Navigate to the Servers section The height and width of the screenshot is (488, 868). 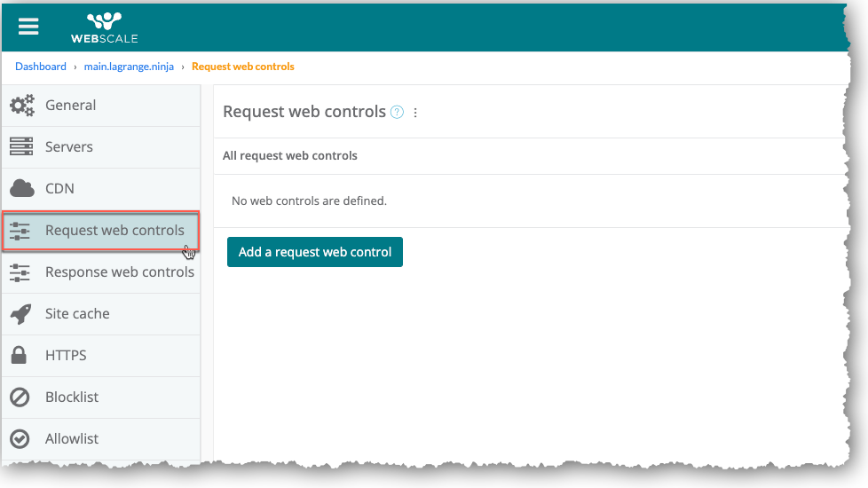coord(69,146)
